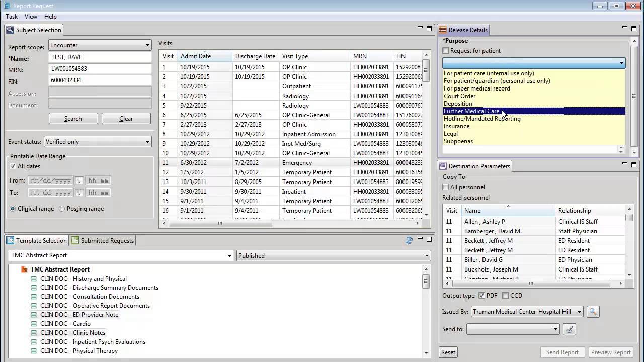Choose Court Order from purpose list
Image resolution: width=644 pixels, height=362 pixels.
[533, 96]
